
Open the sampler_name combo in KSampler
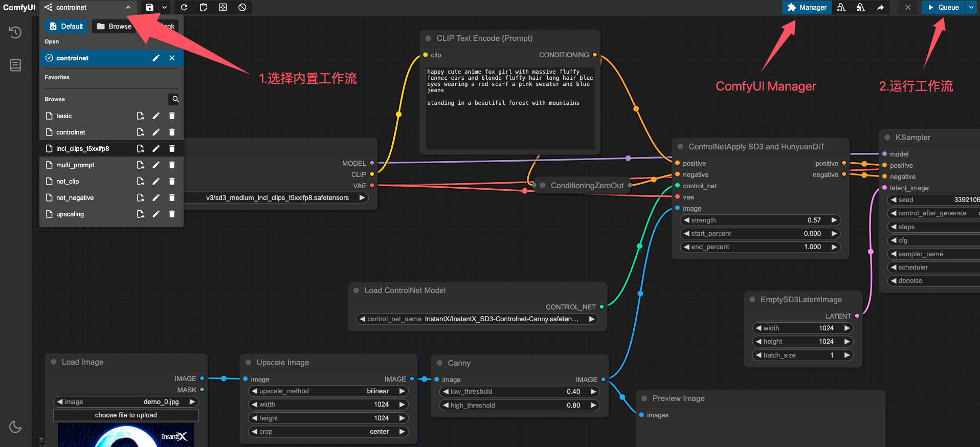(x=933, y=254)
